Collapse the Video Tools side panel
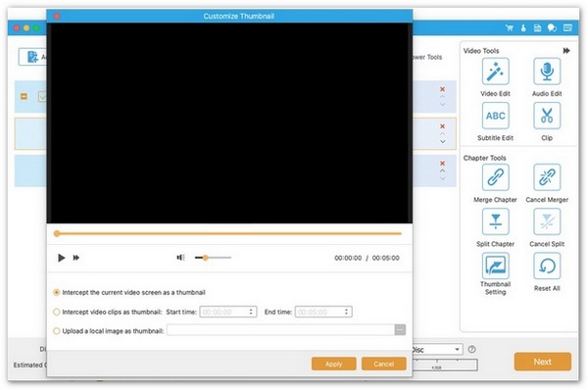Screen dimensions: 588x390 tap(566, 51)
